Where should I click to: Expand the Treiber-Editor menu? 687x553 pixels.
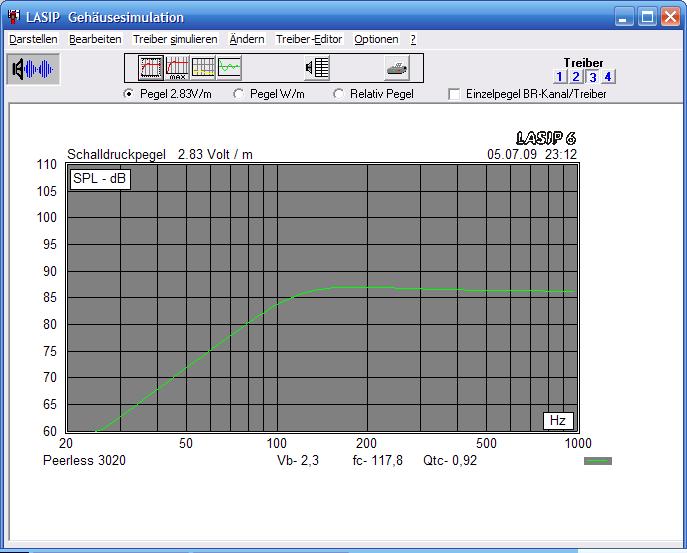[309, 39]
